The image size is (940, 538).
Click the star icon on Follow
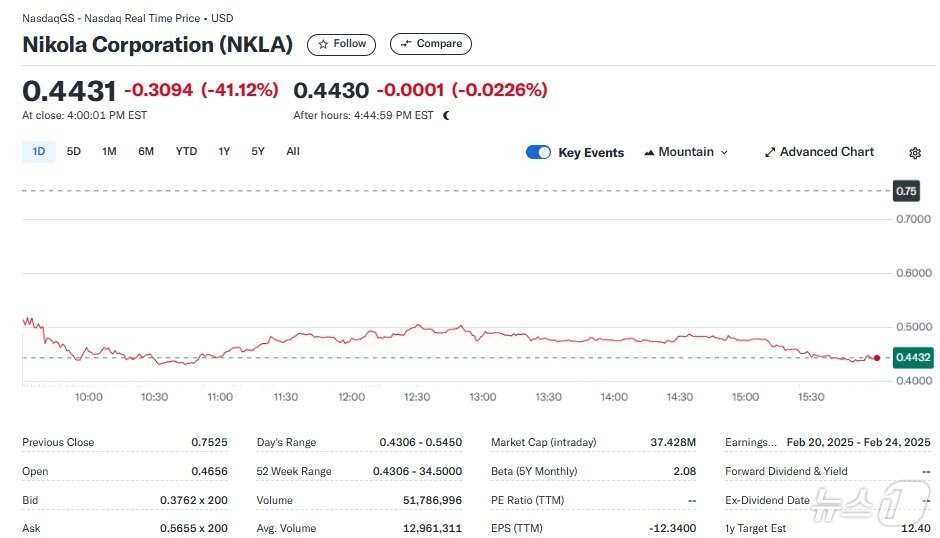(323, 44)
